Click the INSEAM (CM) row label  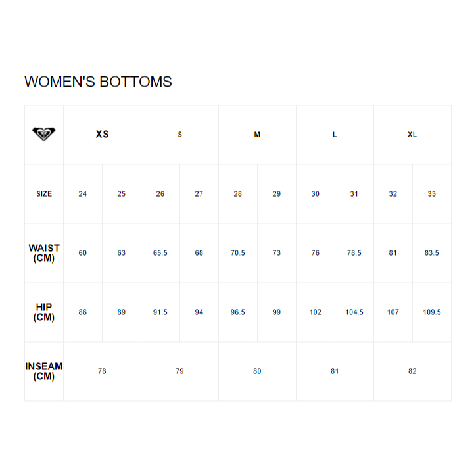point(44,371)
